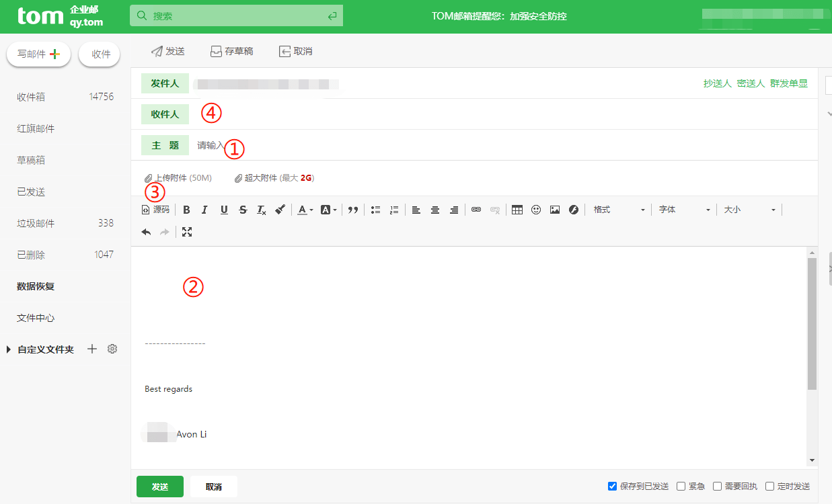
Task: Click the 抄送人 CC link
Action: click(717, 83)
